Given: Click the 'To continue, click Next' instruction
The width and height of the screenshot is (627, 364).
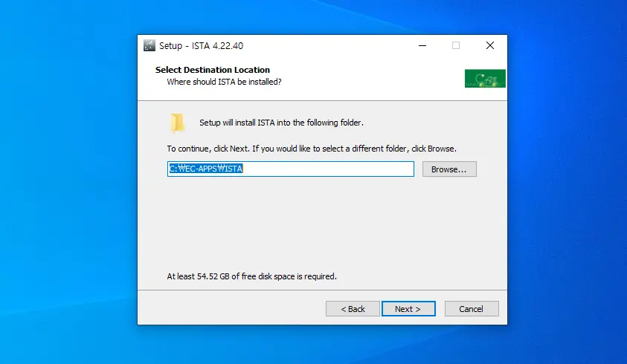Looking at the screenshot, I should (312, 149).
